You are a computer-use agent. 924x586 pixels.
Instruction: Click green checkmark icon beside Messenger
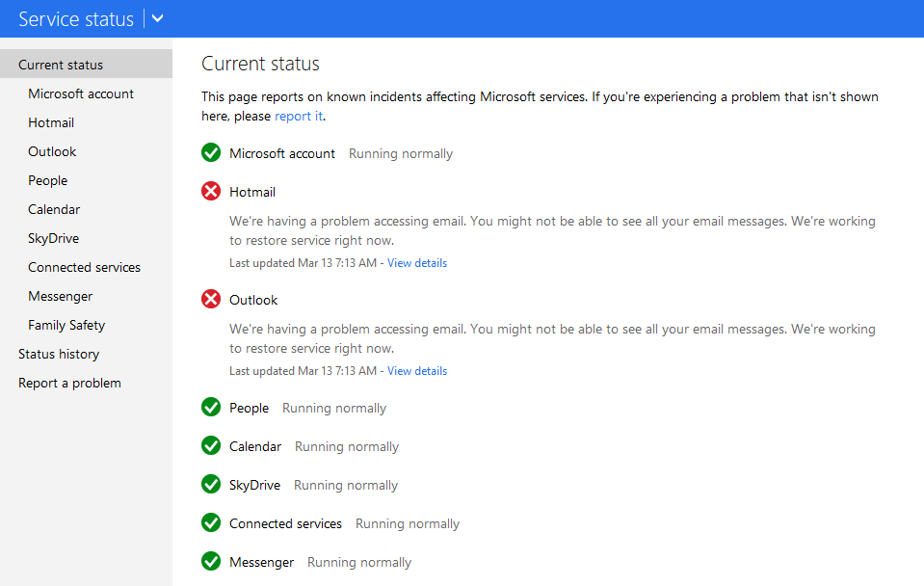[211, 561]
